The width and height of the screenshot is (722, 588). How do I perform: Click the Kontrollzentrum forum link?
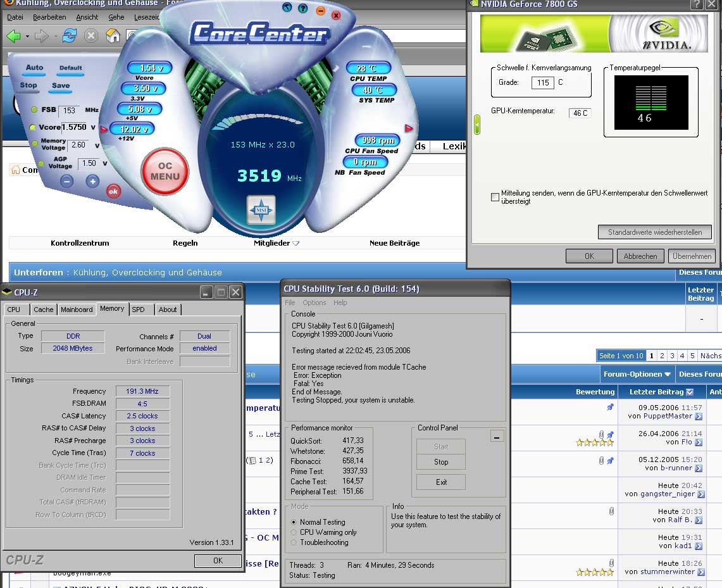tap(80, 243)
